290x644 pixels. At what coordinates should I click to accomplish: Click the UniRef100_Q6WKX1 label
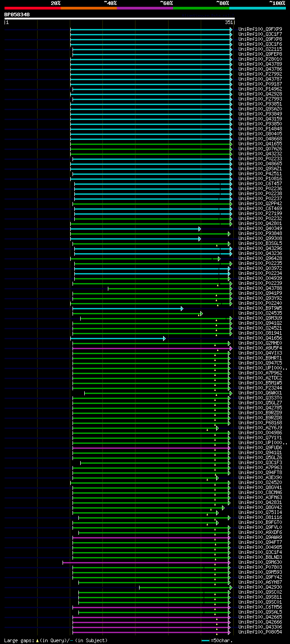click(x=260, y=393)
